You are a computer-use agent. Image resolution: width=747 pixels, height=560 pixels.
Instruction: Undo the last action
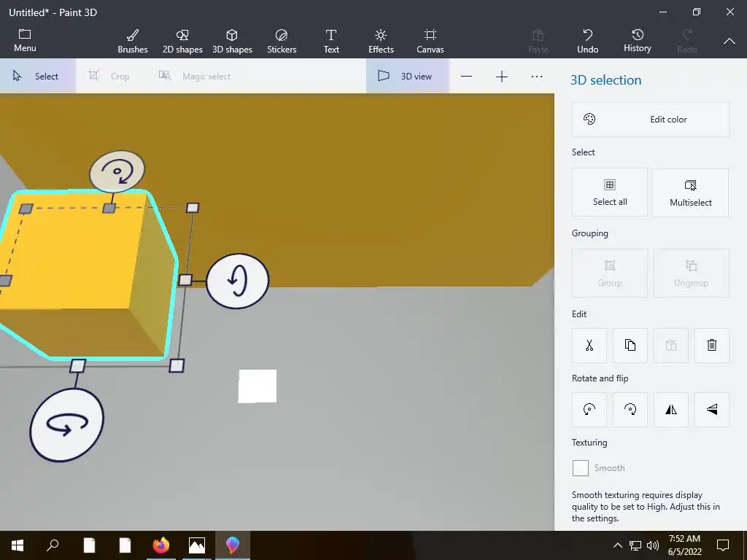tap(587, 41)
